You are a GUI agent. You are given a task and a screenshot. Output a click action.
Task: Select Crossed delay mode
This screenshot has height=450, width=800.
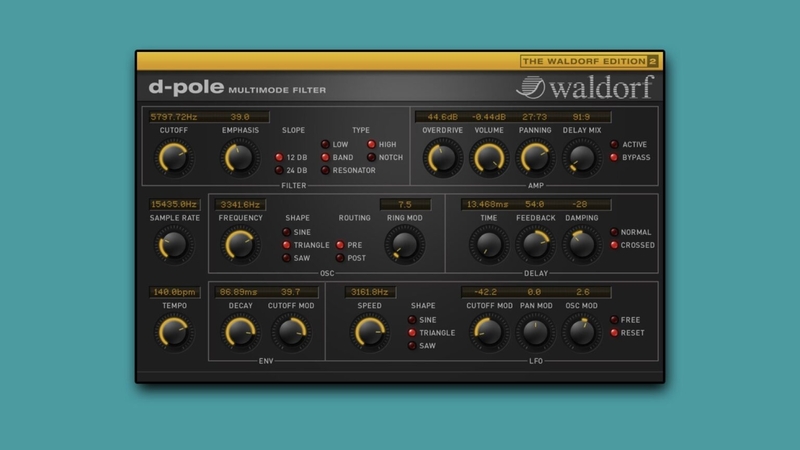pyautogui.click(x=614, y=245)
